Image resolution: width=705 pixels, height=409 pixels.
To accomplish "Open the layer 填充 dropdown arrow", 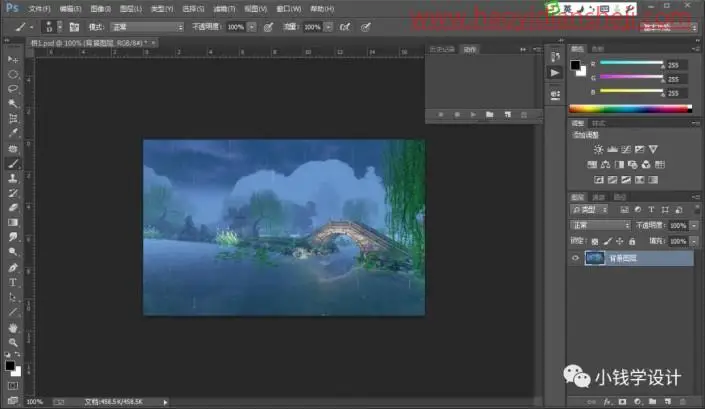I will point(695,242).
